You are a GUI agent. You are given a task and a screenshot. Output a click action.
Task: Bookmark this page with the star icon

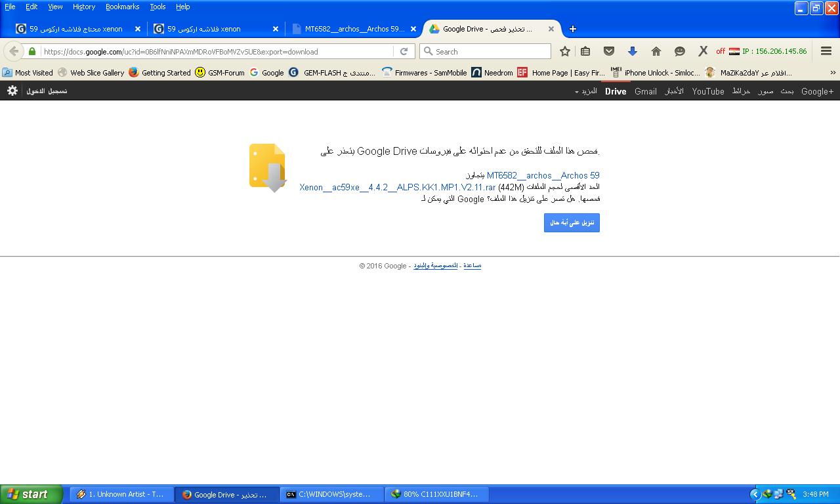[x=564, y=51]
